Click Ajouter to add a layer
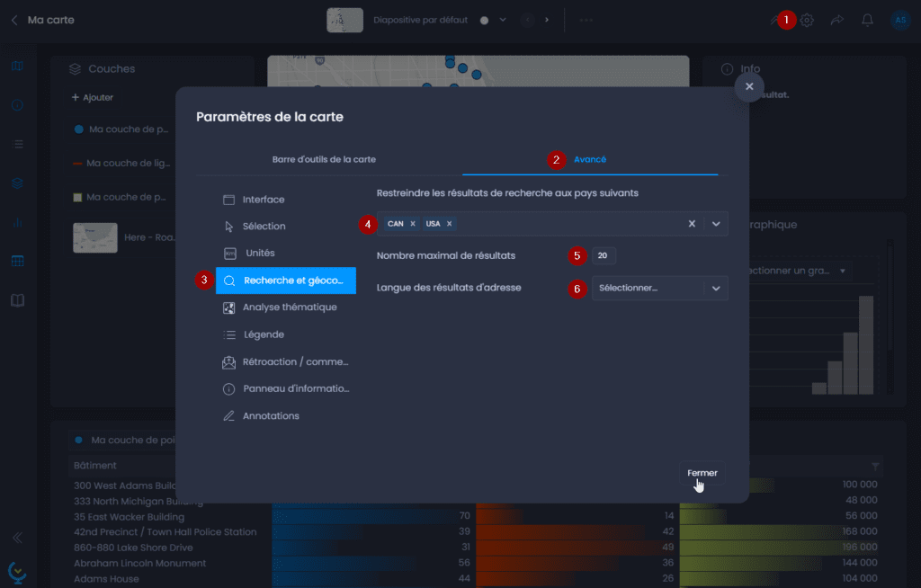The image size is (921, 588). point(93,97)
